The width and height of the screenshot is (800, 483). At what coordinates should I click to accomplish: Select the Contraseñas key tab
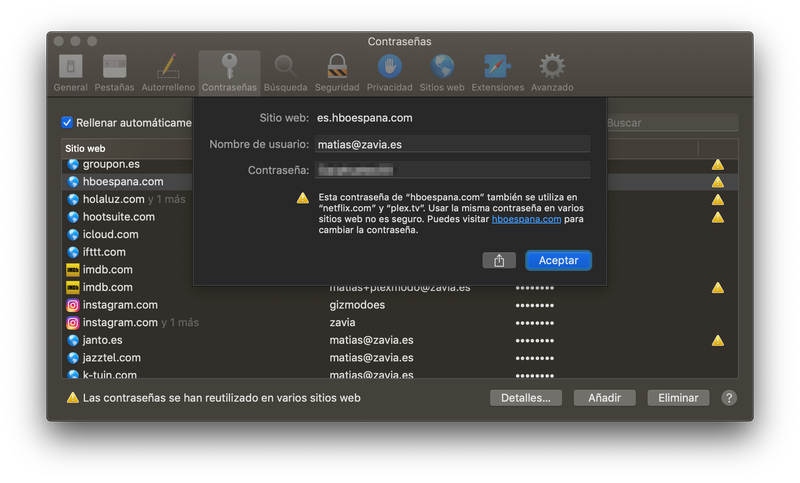(x=229, y=73)
